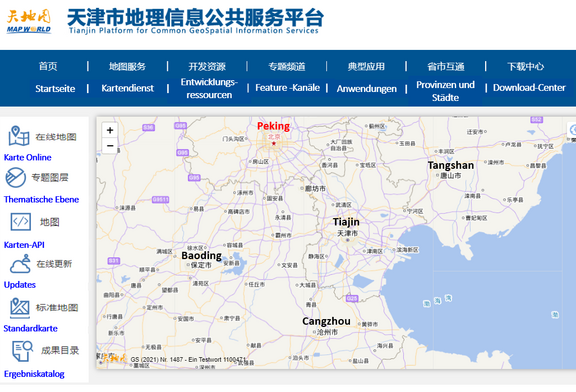Click the Baoding label on the map
The height and width of the screenshot is (392, 576).
[x=202, y=255]
